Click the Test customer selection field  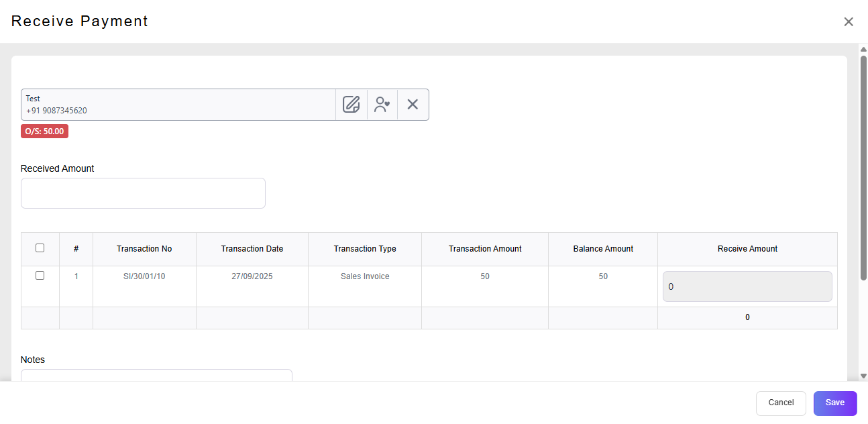coord(178,105)
